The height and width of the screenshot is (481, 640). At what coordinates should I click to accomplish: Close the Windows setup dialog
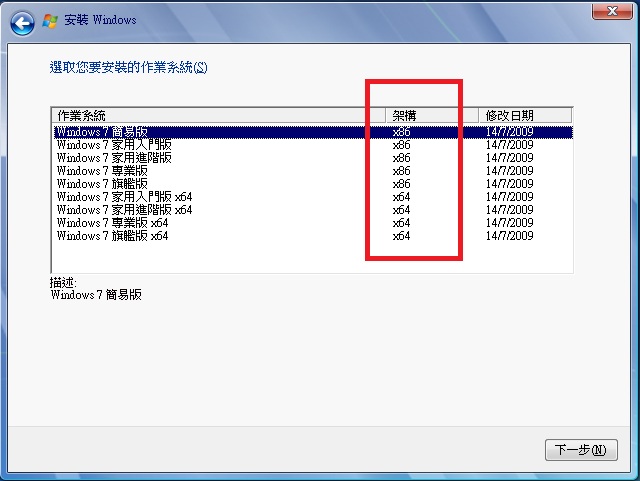coord(612,11)
